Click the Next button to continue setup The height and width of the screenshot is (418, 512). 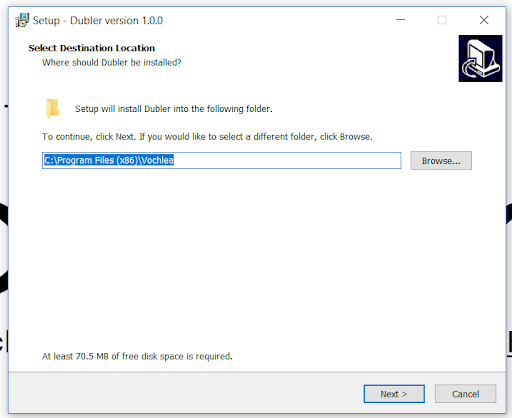click(x=394, y=394)
